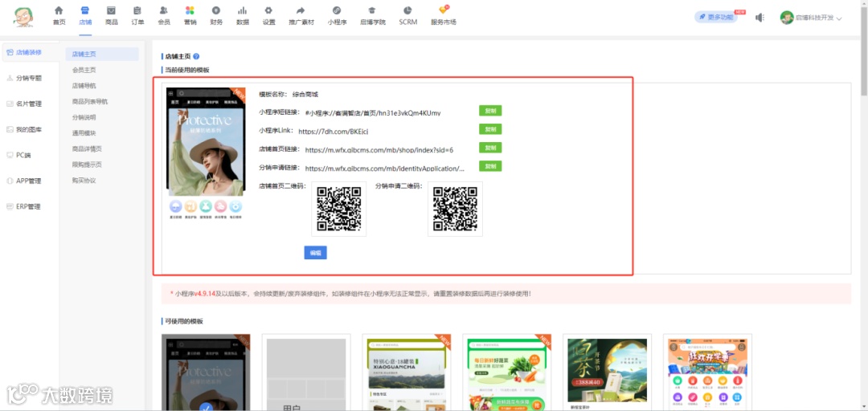Expand the 启博科技开发 account dropdown arrow

tap(839, 18)
